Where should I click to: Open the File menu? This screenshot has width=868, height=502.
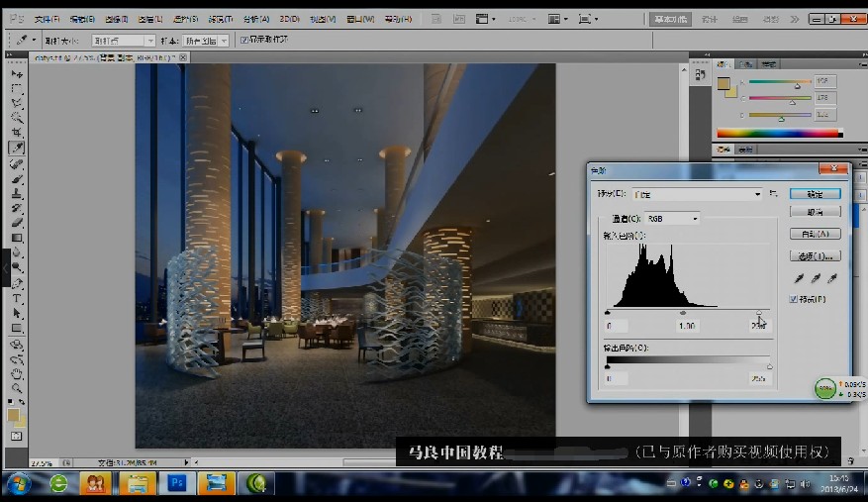pyautogui.click(x=47, y=19)
